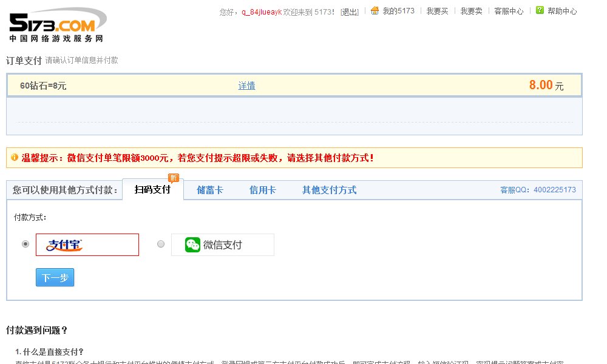
Task: Open 我要卖 in top navigation
Action: (x=471, y=12)
